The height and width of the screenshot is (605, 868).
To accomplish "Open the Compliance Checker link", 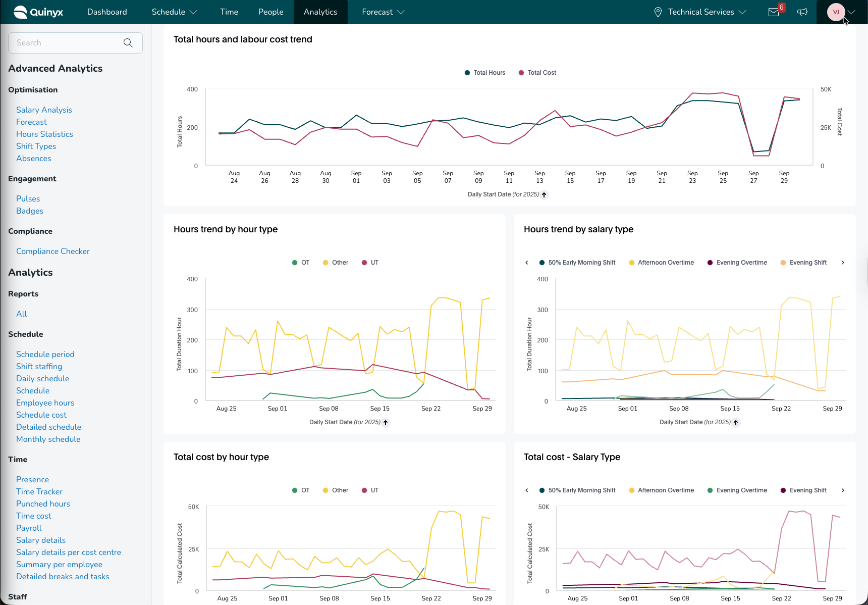I will (x=53, y=251).
